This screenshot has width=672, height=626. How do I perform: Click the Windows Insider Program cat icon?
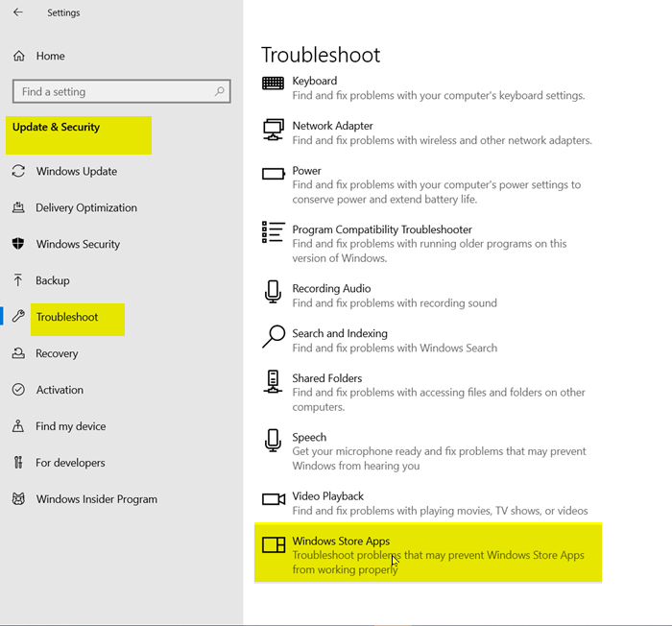[x=18, y=498]
